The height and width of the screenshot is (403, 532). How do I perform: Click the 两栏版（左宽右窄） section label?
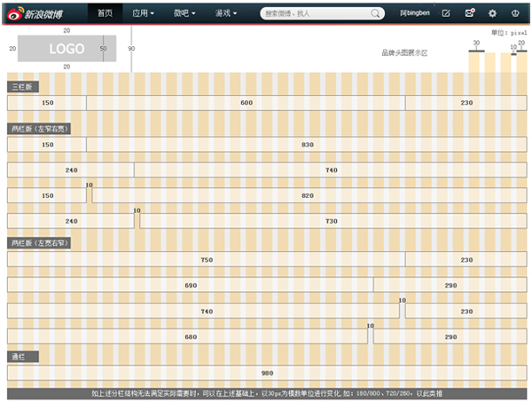(39, 243)
